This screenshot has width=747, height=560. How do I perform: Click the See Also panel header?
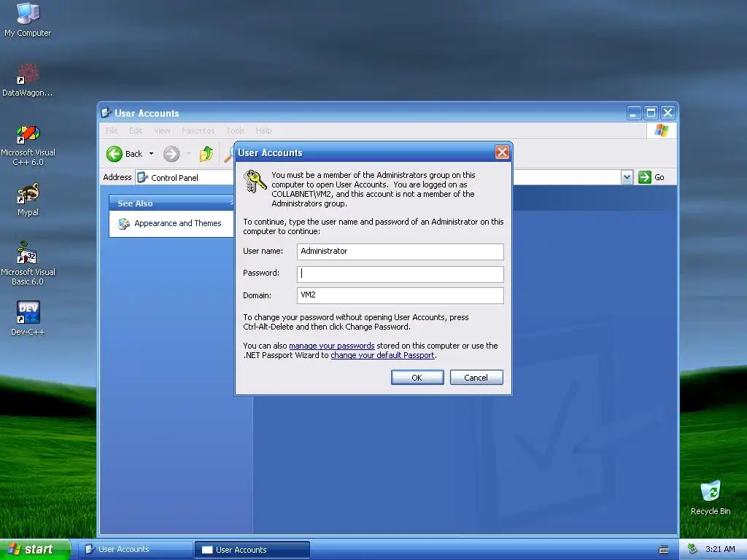point(171,203)
